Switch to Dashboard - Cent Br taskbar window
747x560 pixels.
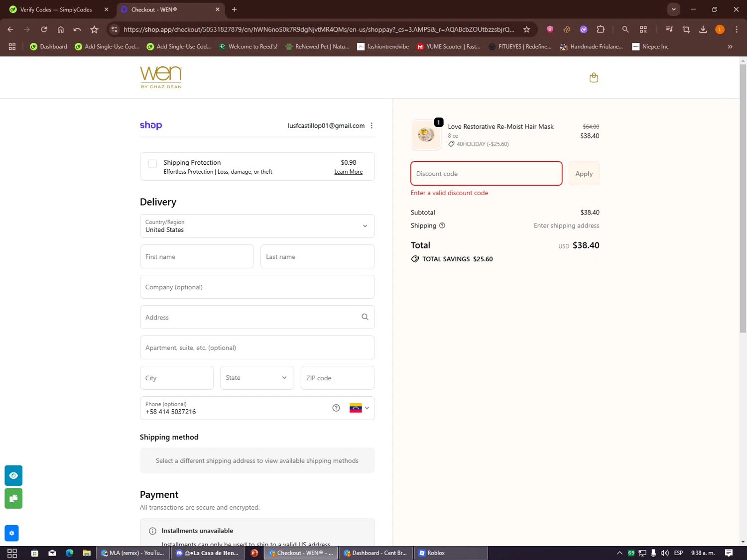375,553
